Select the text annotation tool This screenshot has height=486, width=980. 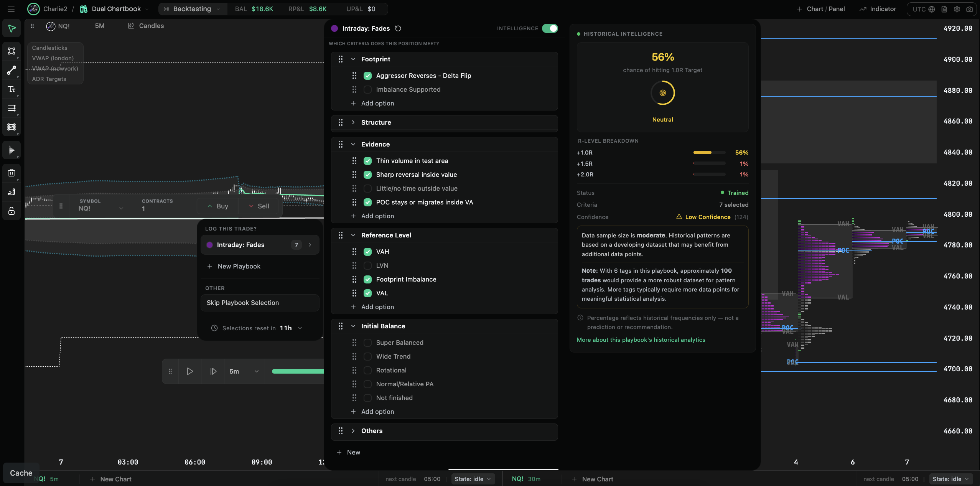point(12,89)
